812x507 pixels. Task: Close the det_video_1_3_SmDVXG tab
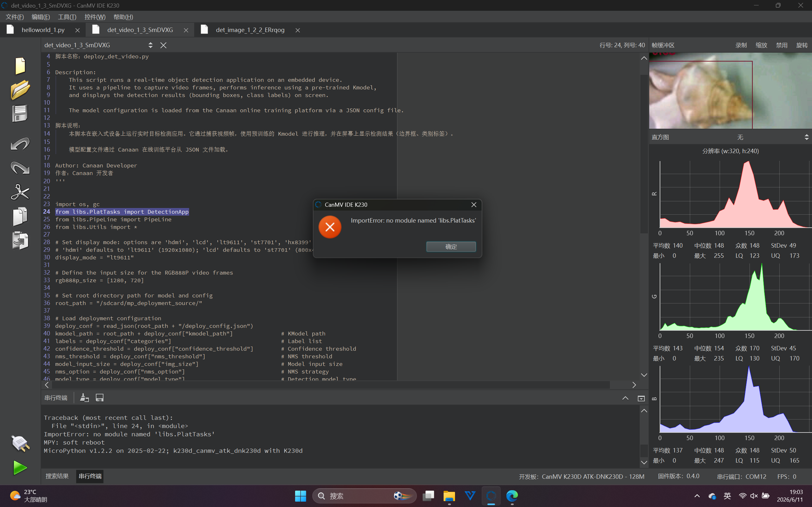[x=186, y=30]
